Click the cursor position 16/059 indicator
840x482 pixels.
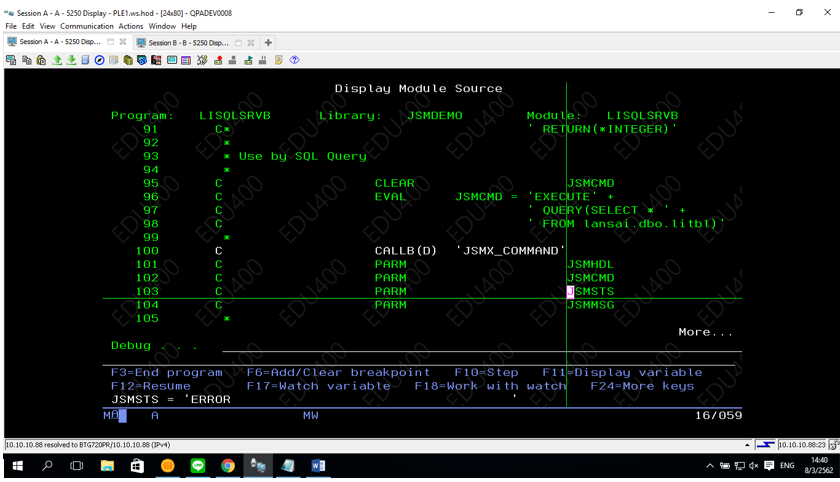click(x=718, y=416)
